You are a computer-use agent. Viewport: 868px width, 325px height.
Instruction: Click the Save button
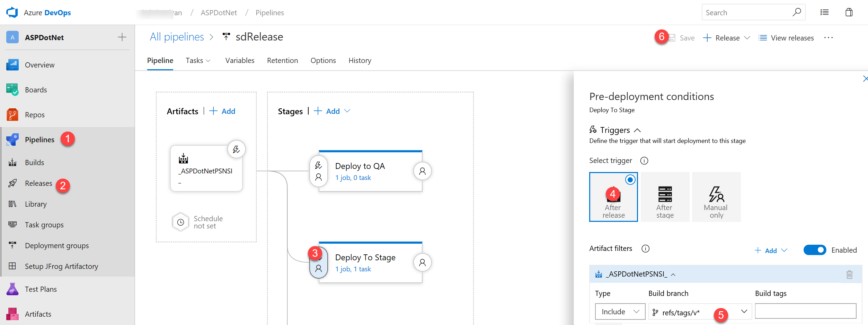[x=682, y=38]
